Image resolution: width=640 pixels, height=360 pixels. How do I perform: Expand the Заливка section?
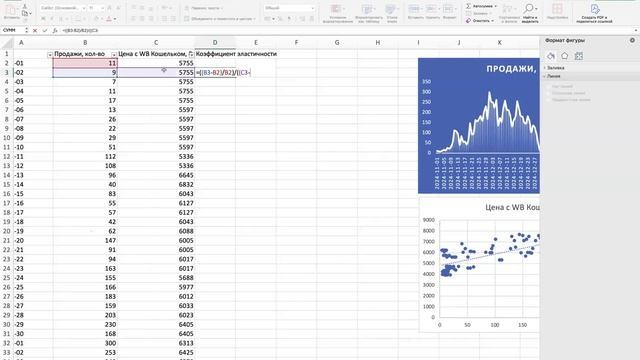[x=555, y=68]
